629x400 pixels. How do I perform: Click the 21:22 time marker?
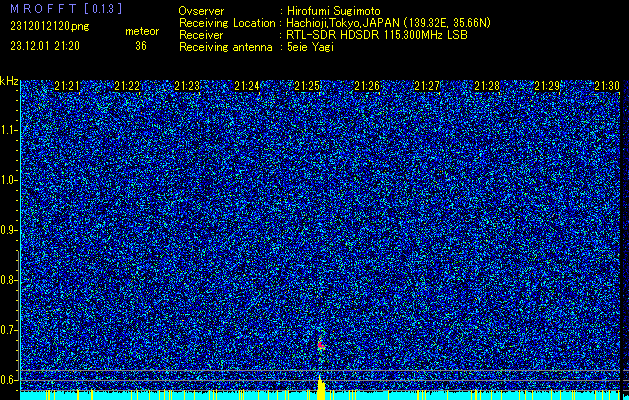[x=127, y=86]
